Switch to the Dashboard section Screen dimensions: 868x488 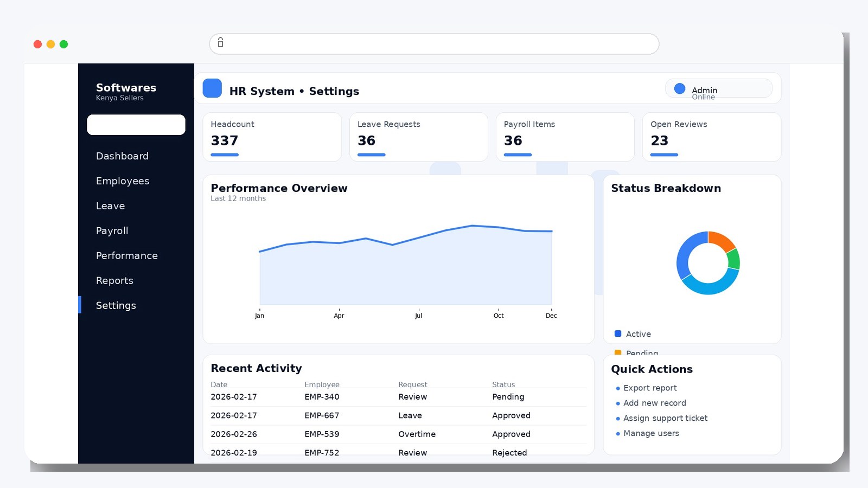[122, 156]
